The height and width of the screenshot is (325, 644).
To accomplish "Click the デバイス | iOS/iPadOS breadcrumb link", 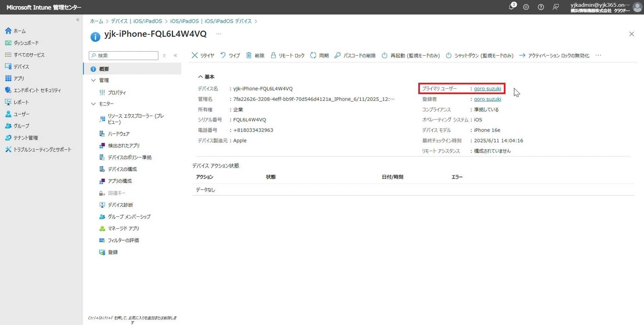I will [x=136, y=21].
